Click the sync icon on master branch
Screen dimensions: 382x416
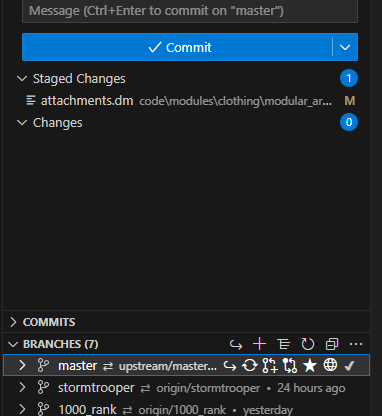250,366
